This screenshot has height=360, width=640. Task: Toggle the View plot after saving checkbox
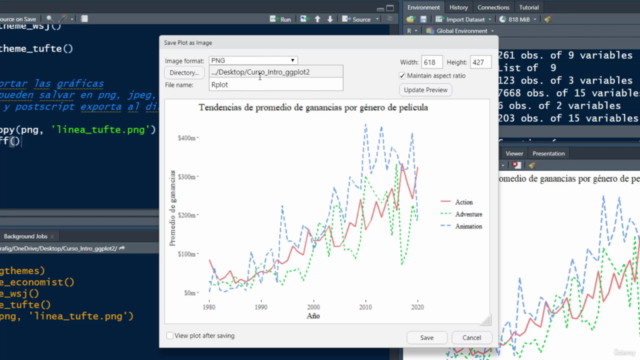tap(170, 336)
